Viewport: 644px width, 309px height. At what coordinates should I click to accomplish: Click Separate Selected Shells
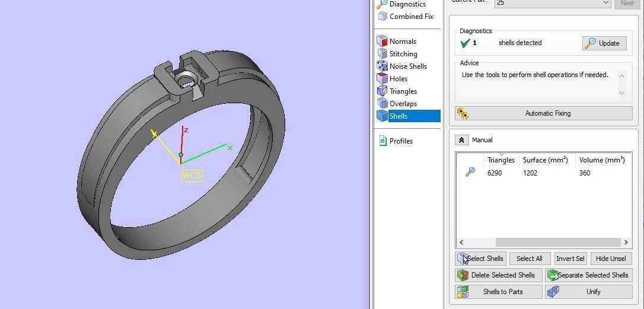[588, 275]
